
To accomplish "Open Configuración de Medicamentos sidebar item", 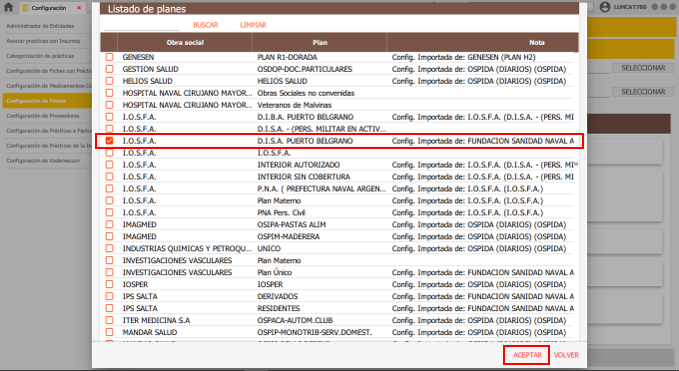I will click(48, 86).
